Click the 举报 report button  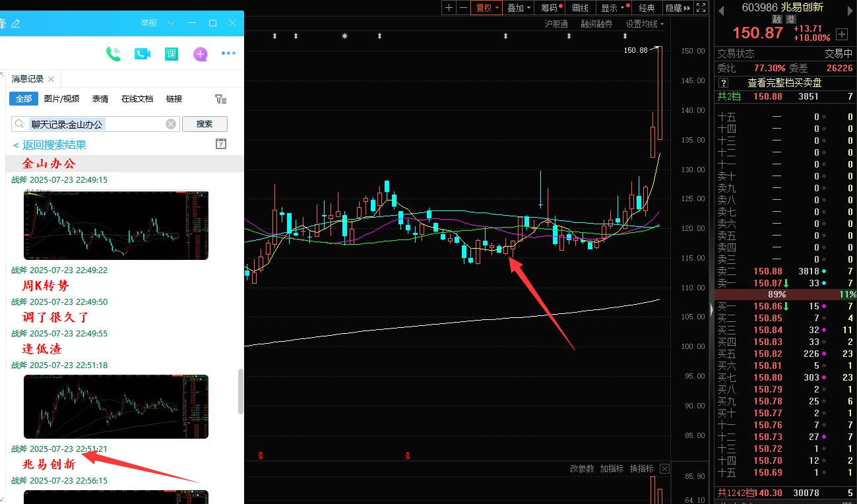(x=149, y=23)
